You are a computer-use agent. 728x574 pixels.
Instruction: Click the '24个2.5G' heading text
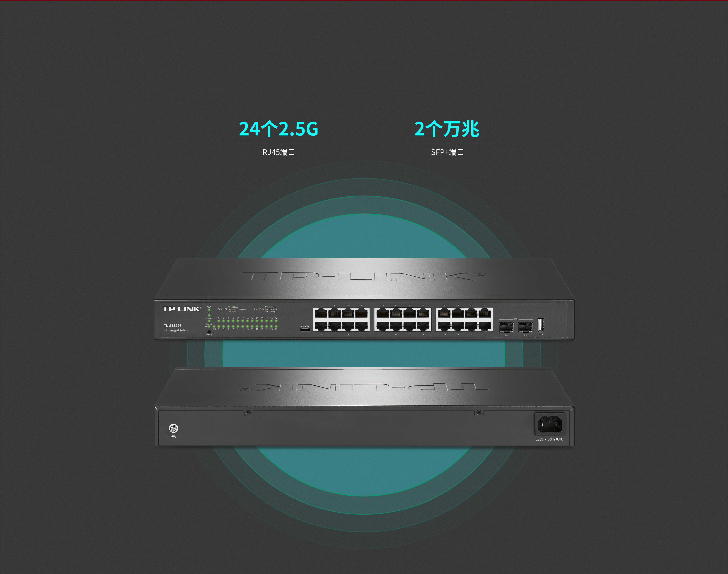pyautogui.click(x=279, y=129)
